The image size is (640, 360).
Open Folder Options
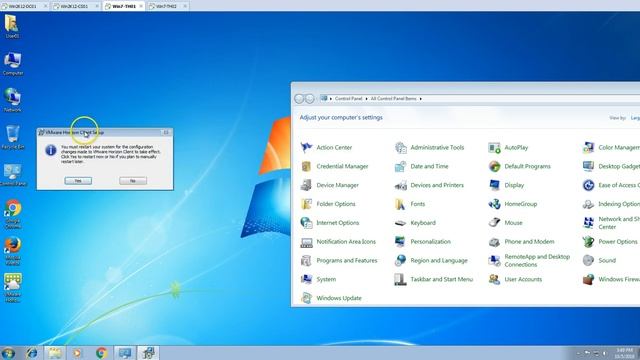tap(328, 204)
